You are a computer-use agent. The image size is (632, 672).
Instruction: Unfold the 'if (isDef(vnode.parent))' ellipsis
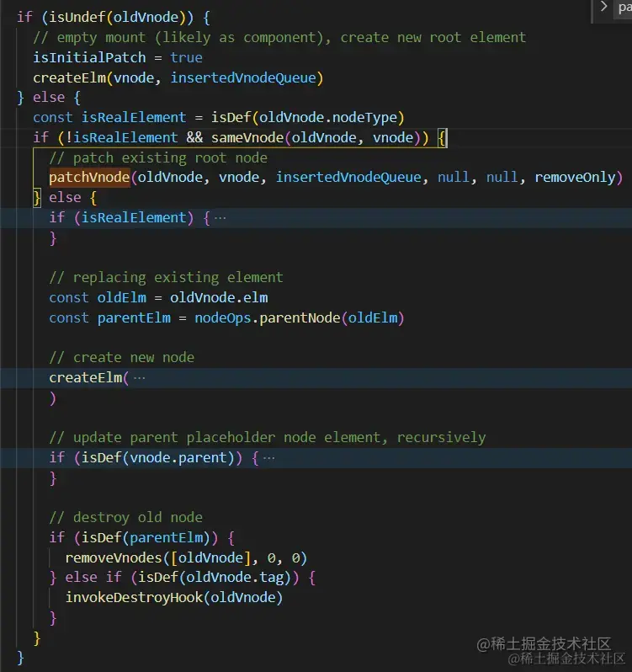coord(269,458)
